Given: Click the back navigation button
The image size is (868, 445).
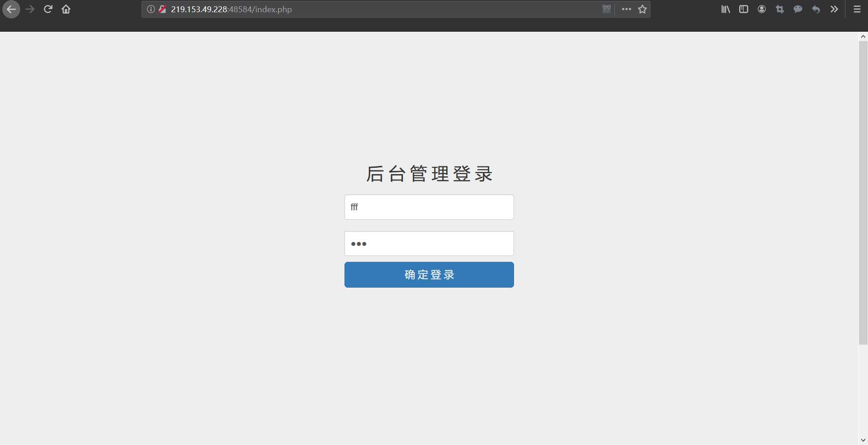Looking at the screenshot, I should pos(11,9).
